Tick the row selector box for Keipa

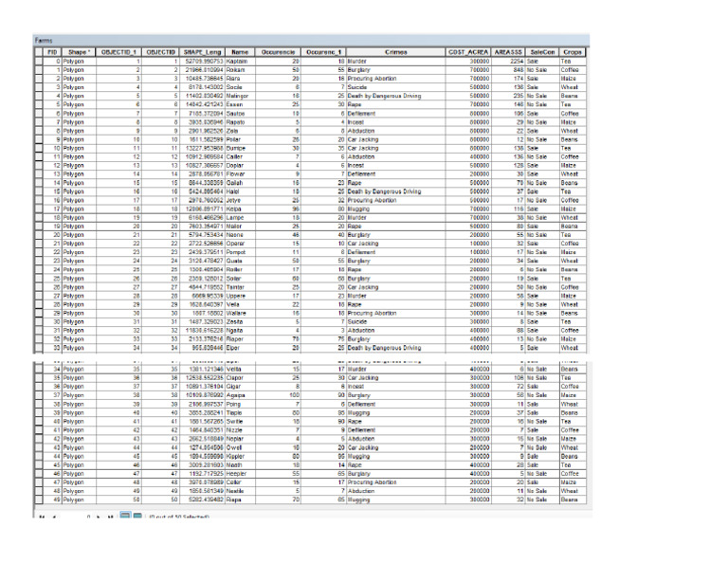coord(39,209)
